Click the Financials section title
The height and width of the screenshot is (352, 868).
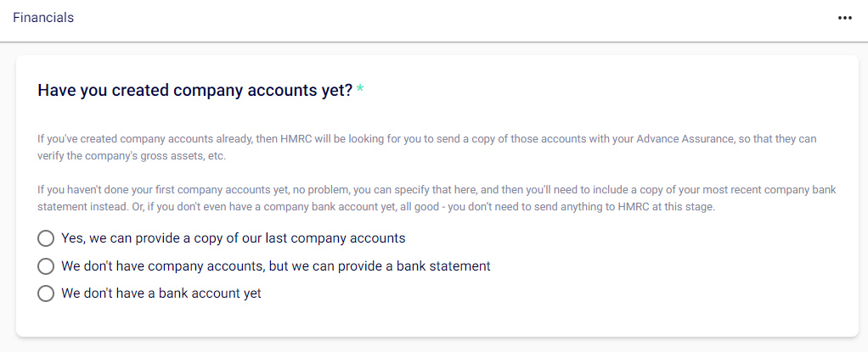[43, 18]
